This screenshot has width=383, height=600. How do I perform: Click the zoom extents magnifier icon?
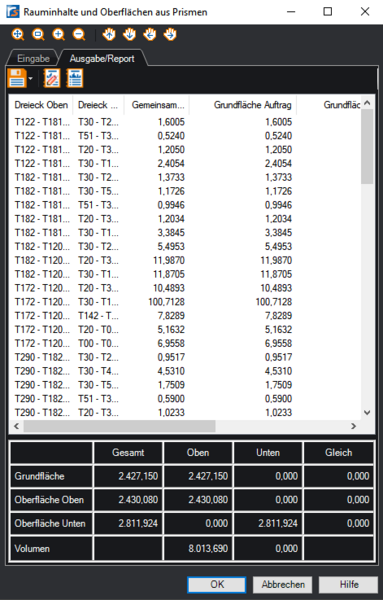pos(18,35)
